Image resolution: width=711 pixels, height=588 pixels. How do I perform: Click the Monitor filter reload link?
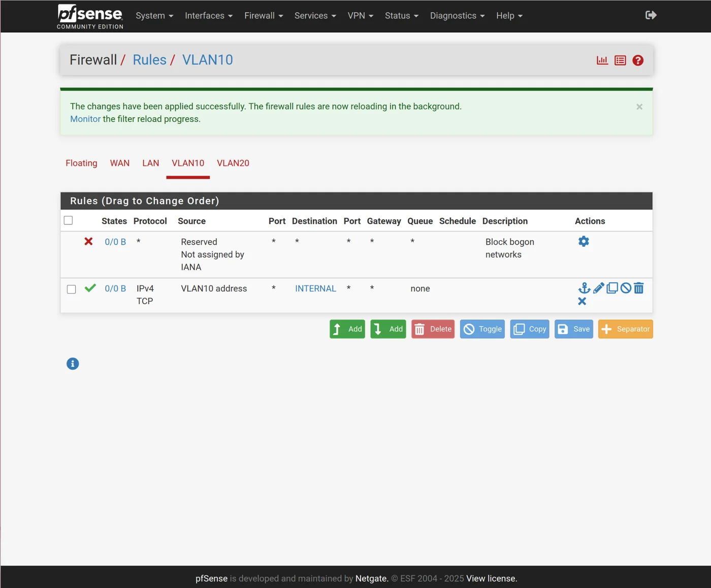85,119
